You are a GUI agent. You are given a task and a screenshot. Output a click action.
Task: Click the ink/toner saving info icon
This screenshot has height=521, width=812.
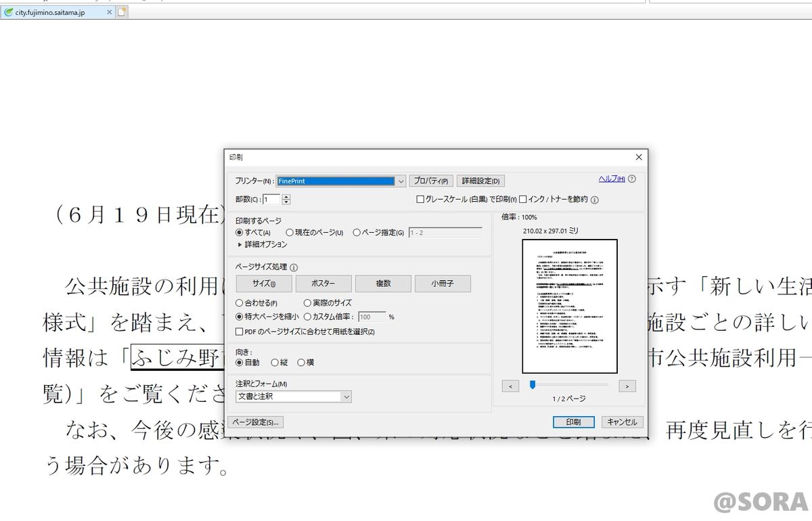click(594, 200)
